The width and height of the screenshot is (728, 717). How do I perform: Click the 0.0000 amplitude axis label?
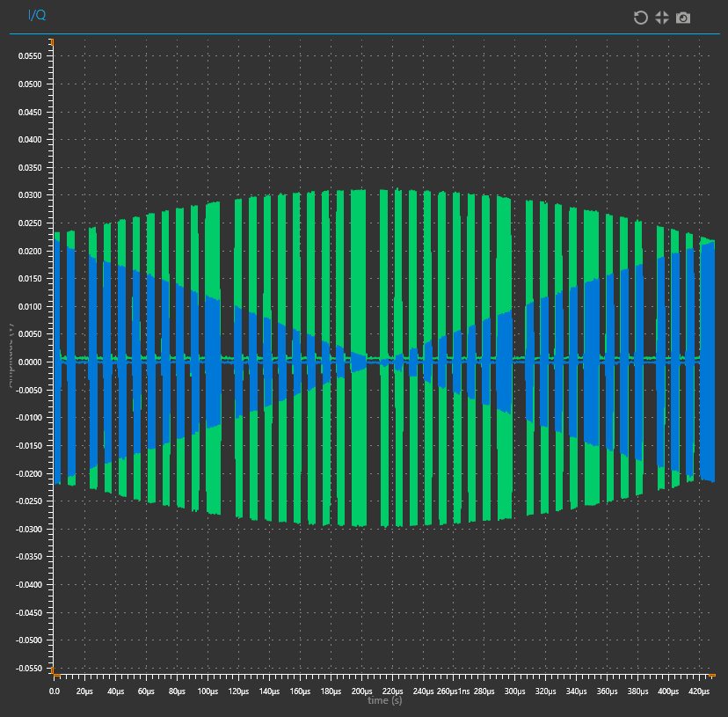coord(30,362)
